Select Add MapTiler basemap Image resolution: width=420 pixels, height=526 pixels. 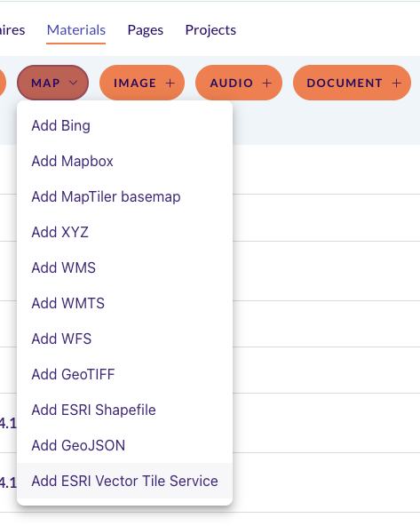coord(124,196)
